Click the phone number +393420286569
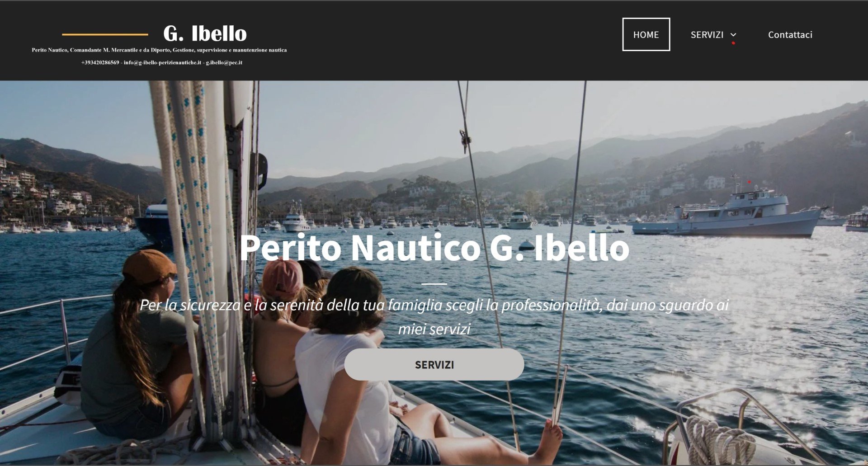Image resolution: width=868 pixels, height=466 pixels. coord(100,62)
